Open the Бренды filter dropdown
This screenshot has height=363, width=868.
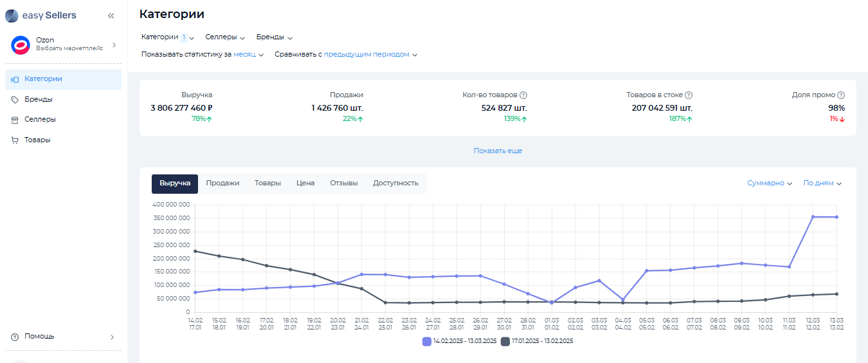click(274, 37)
